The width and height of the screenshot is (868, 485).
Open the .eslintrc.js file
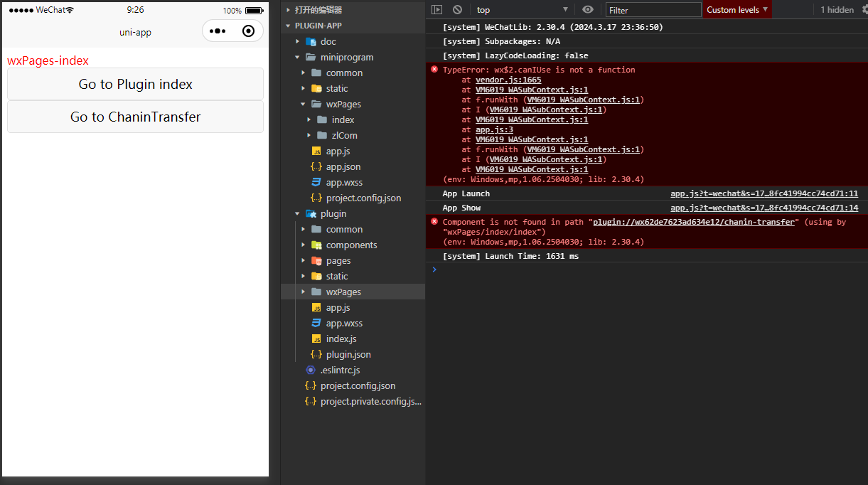340,370
